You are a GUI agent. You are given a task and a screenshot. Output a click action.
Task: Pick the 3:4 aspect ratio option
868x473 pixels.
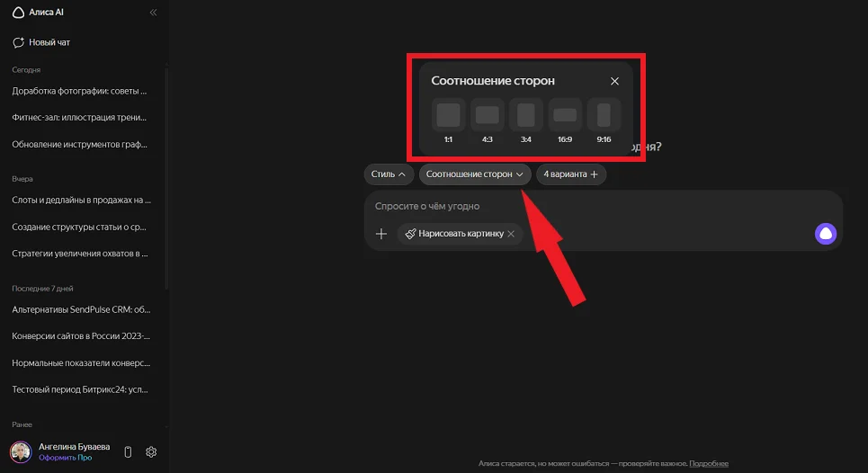[525, 115]
